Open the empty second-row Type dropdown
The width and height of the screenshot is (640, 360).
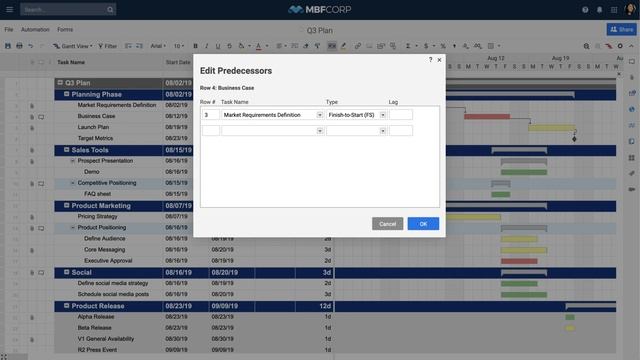382,131
